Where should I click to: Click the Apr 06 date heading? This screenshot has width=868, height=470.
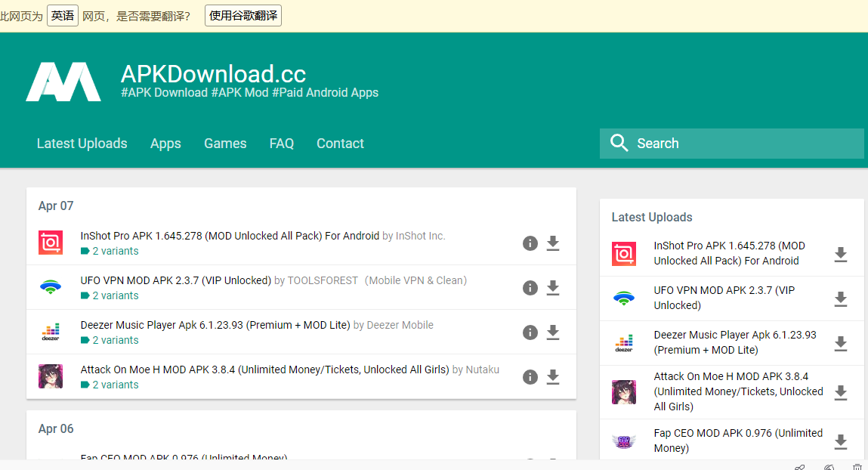(x=56, y=428)
